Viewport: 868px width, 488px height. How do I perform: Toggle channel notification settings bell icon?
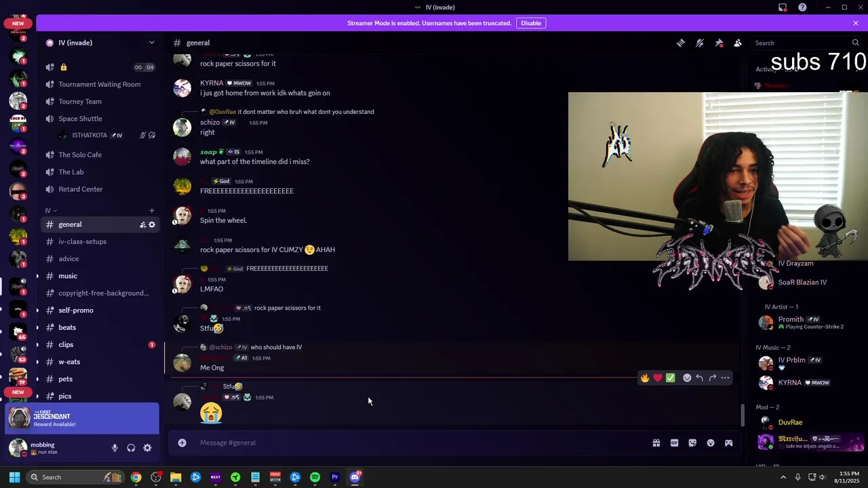coord(700,43)
